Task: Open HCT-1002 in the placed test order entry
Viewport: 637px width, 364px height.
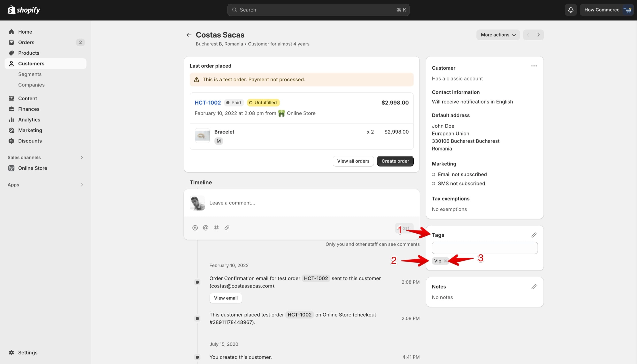Action: click(x=299, y=315)
